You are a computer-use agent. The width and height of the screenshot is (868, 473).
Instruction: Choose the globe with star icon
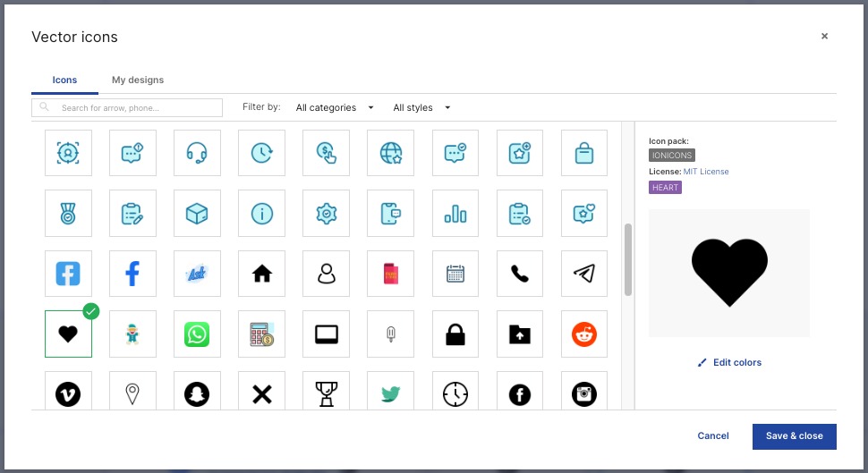pyautogui.click(x=391, y=153)
